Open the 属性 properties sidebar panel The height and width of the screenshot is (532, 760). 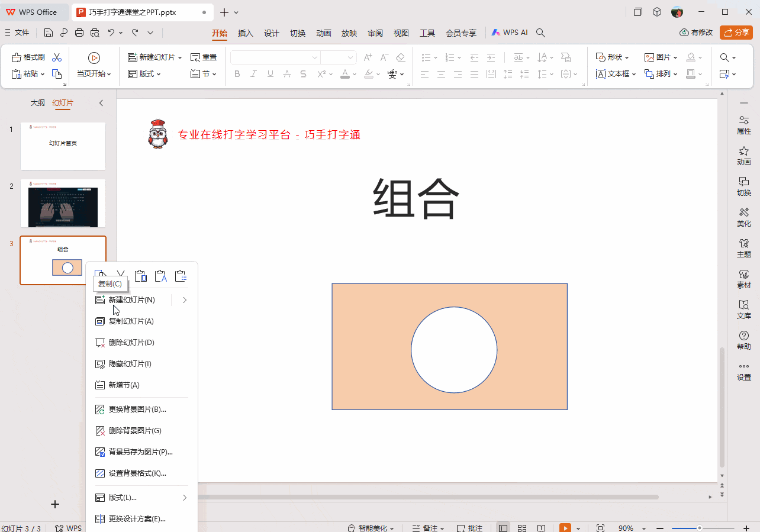(744, 125)
